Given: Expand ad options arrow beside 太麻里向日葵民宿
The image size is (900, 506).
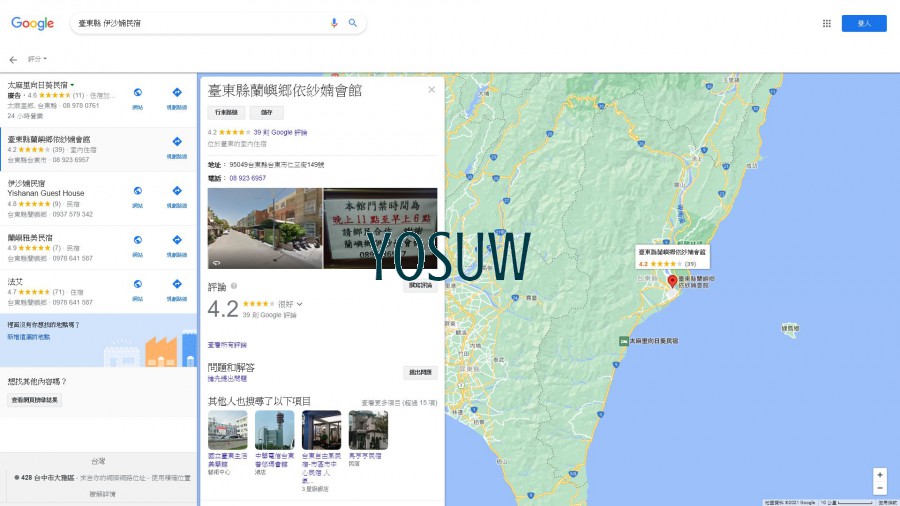Looking at the screenshot, I should point(72,85).
